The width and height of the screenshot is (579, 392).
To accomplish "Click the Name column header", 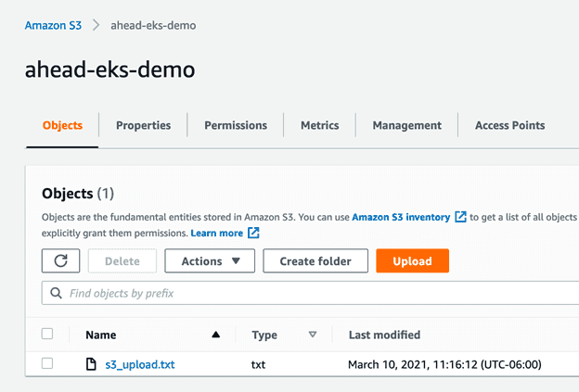I will click(x=101, y=335).
